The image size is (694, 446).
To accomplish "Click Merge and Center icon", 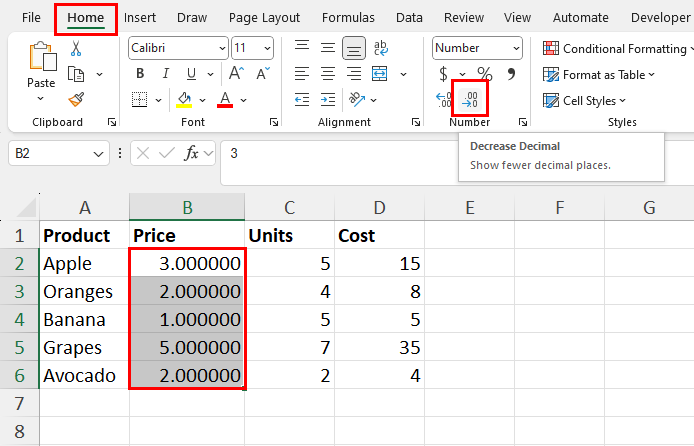I will pos(380,73).
